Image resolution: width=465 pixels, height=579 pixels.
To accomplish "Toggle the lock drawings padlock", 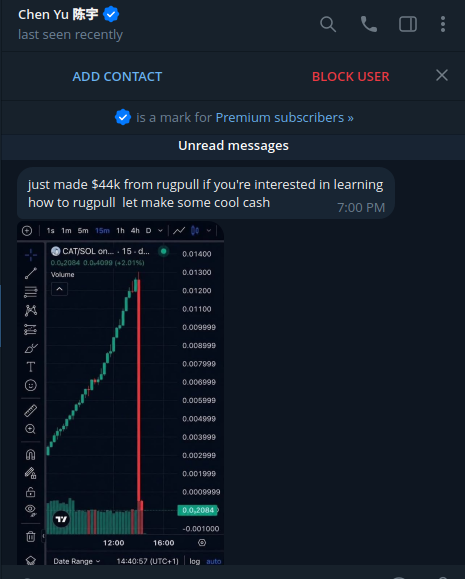I will click(x=31, y=492).
